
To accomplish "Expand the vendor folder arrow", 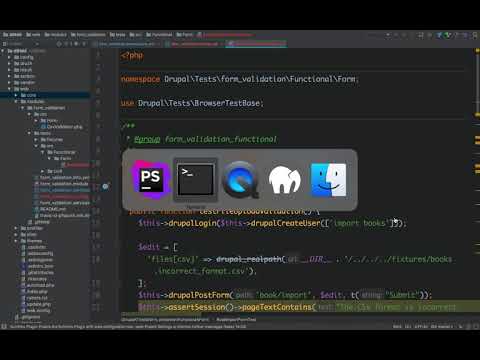I will coord(9,83).
